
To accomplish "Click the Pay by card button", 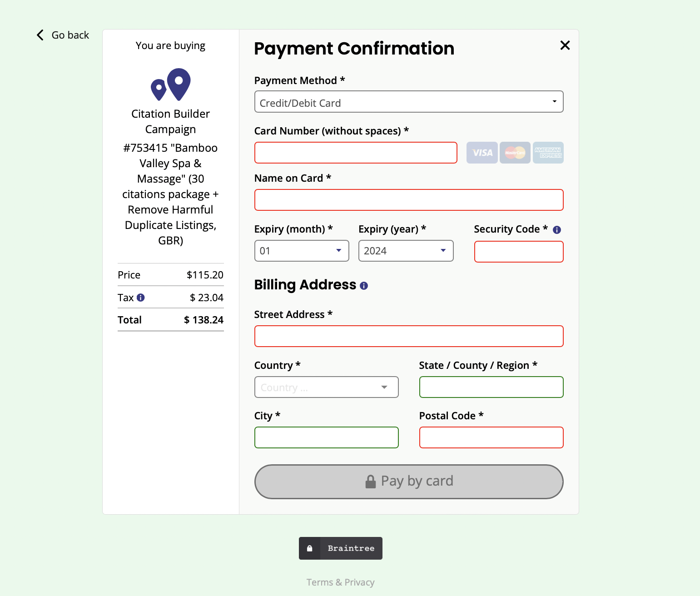I will (x=408, y=481).
